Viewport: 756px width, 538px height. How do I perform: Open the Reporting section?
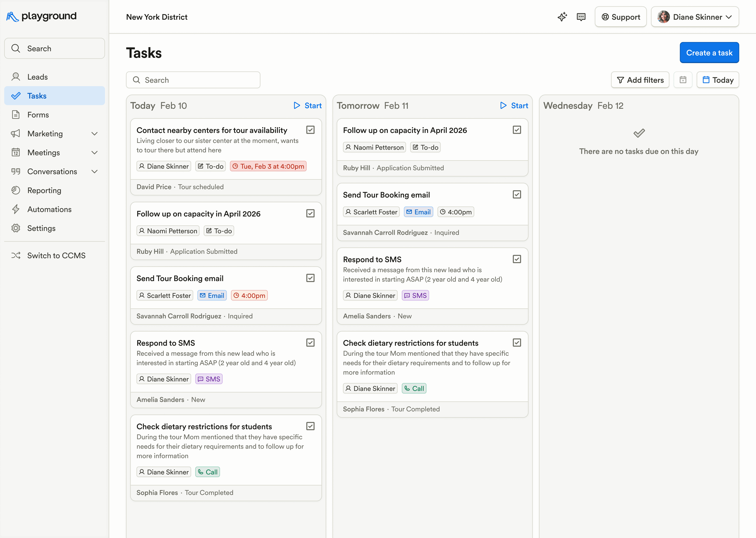coord(44,190)
